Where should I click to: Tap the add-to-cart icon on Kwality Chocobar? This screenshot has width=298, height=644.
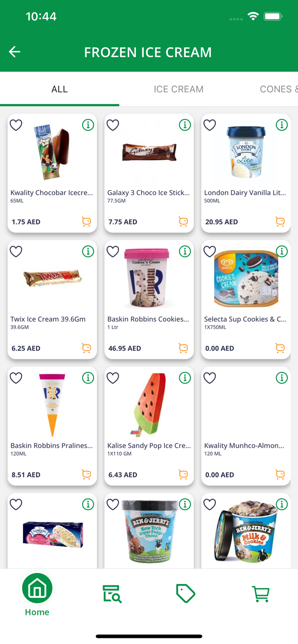click(x=86, y=222)
